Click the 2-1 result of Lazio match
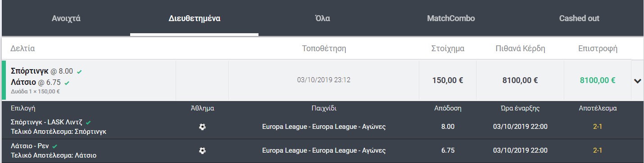The width and height of the screenshot is (644, 163). [598, 150]
